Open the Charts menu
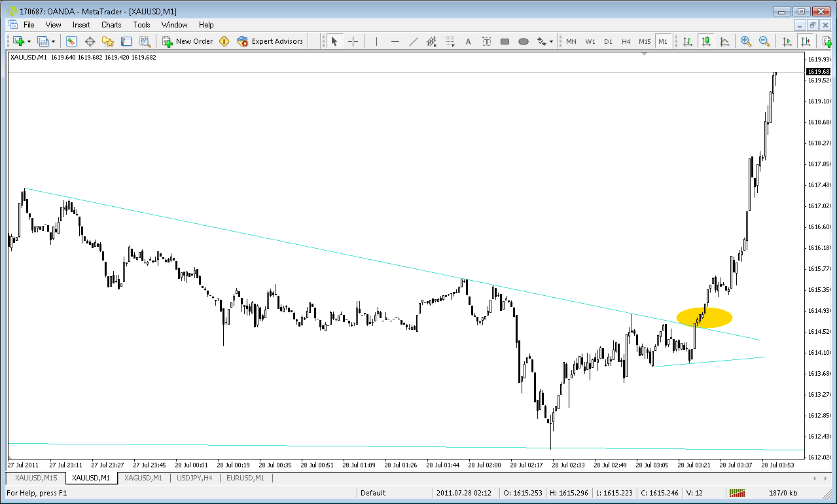The height and width of the screenshot is (504, 837). tap(111, 25)
